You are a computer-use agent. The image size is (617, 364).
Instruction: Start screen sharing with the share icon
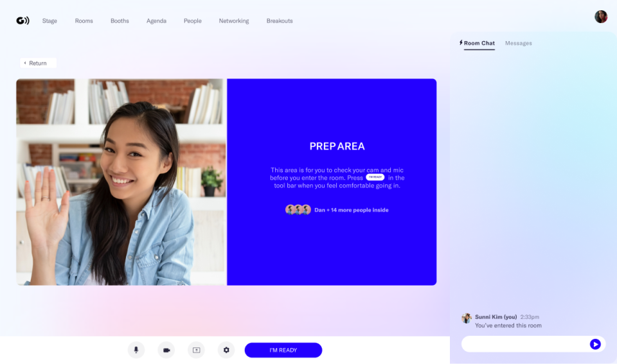[x=197, y=350]
